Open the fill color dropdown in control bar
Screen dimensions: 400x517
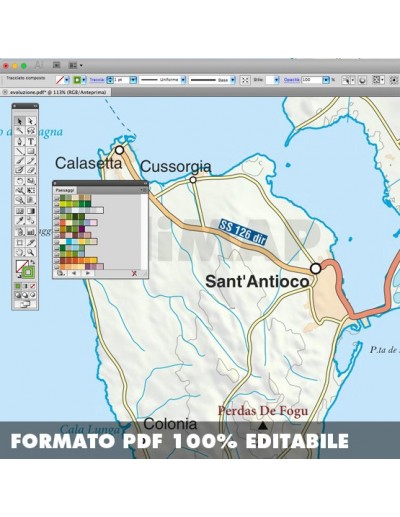point(67,80)
